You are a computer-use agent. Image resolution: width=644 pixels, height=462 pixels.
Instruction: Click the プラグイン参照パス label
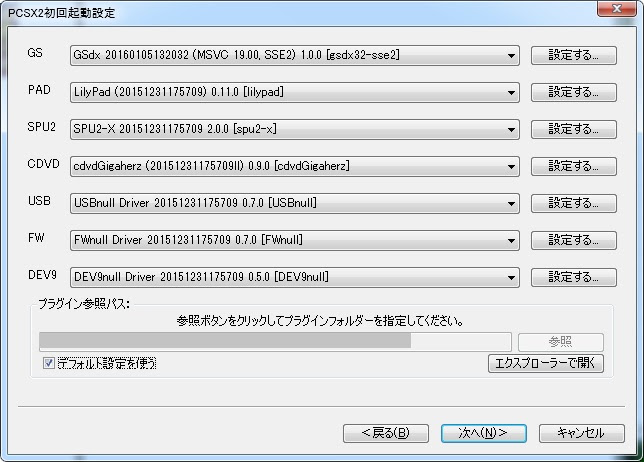coord(84,304)
